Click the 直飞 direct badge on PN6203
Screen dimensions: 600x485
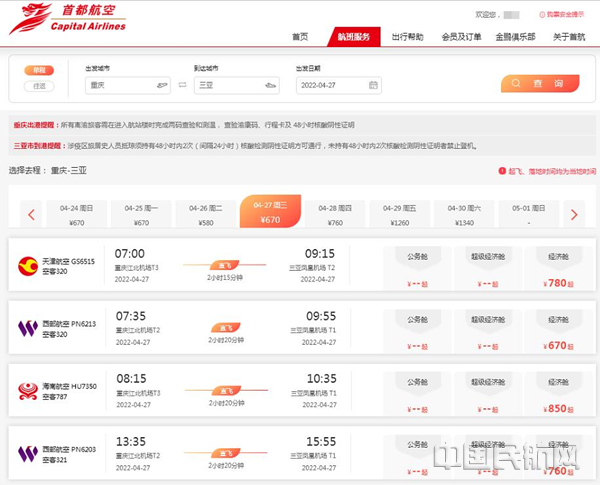(x=226, y=453)
